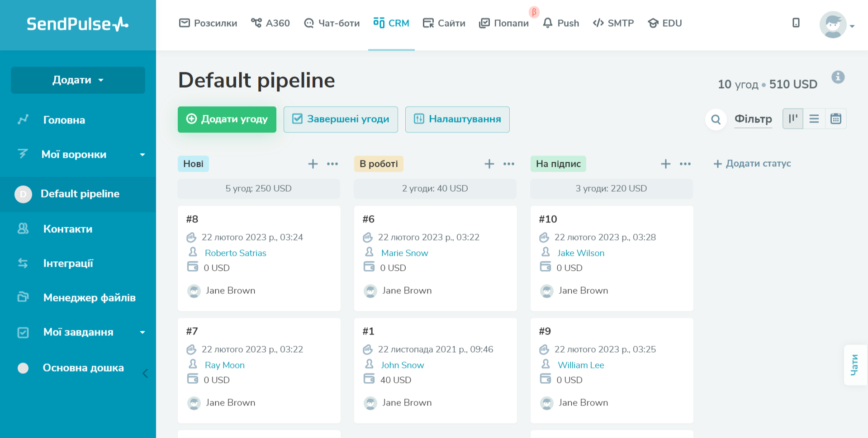Open the pipeline info icon
This screenshot has width=868, height=438.
tap(838, 77)
